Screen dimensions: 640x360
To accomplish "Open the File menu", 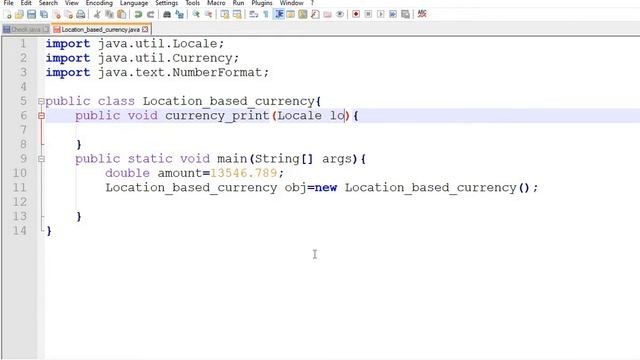I will 8,3.
